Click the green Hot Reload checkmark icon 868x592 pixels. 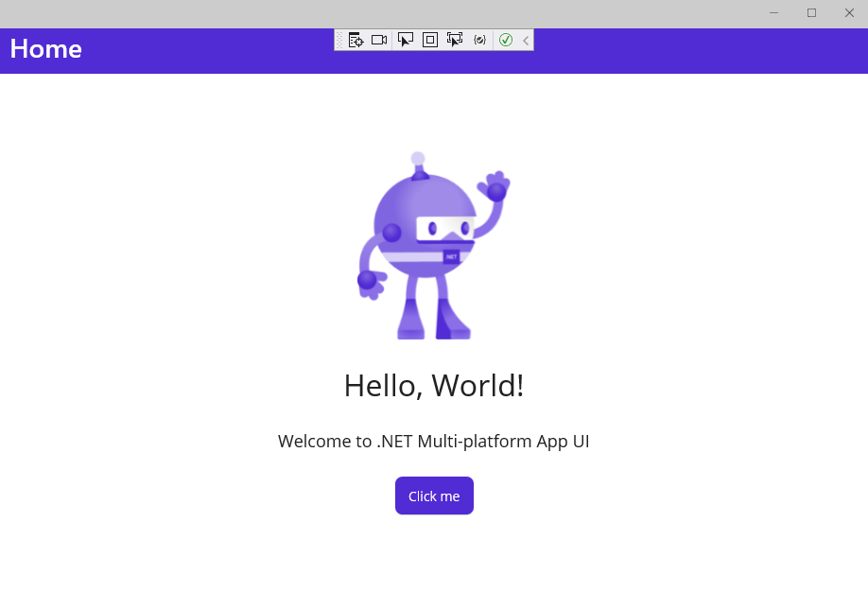tap(506, 40)
